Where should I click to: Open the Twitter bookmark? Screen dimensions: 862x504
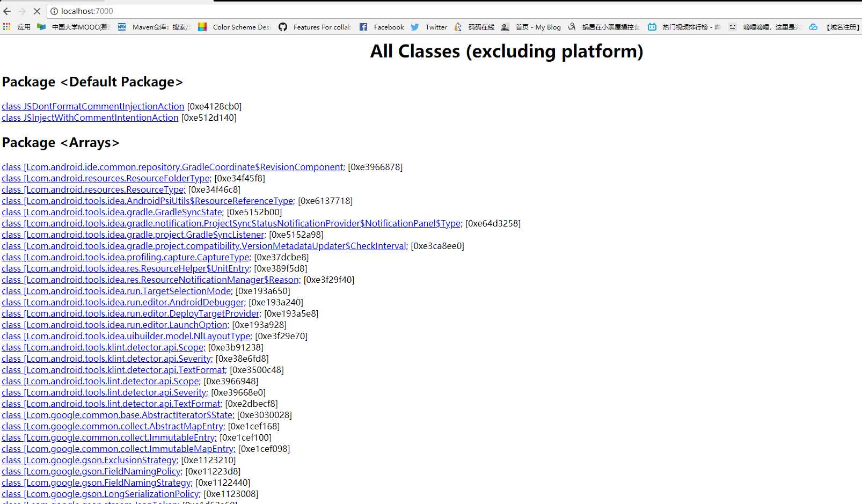point(429,27)
